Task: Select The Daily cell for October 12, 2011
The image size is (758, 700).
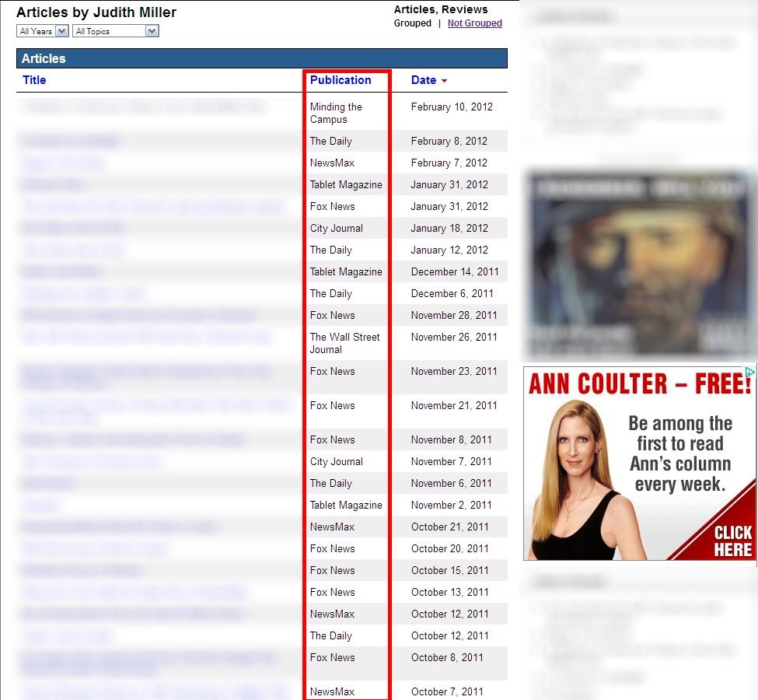Action: [331, 636]
